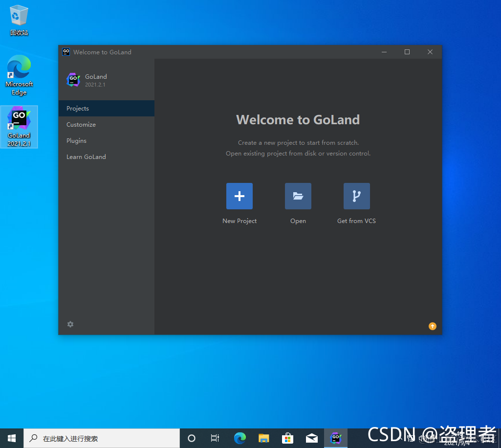The width and height of the screenshot is (501, 448).
Task: Click the GoLand logo in sidebar header
Action: click(x=73, y=80)
